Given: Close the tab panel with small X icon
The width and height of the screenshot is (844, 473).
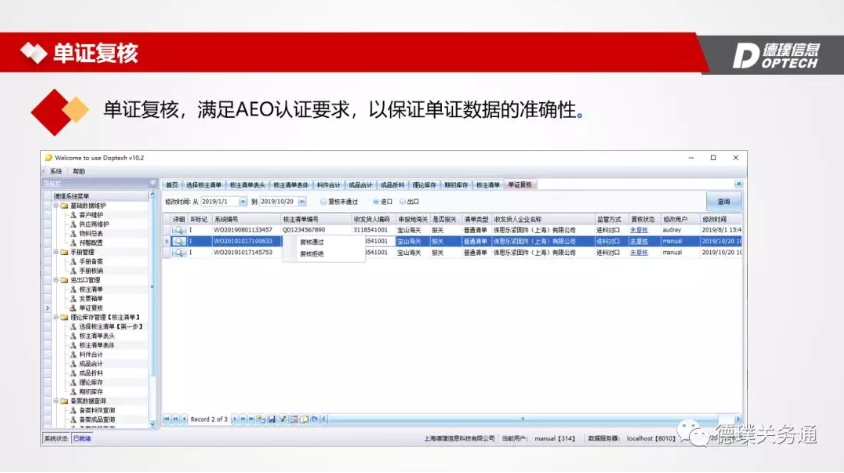Looking at the screenshot, I should [739, 185].
